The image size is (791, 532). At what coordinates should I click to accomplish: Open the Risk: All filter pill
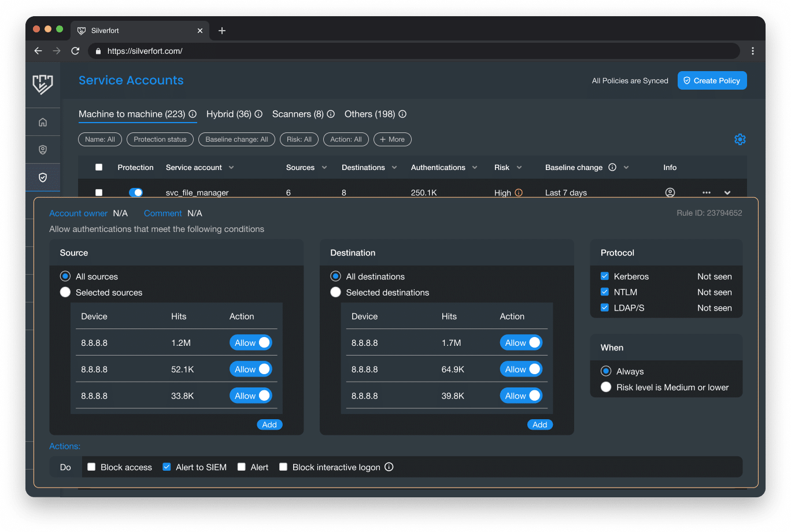299,139
